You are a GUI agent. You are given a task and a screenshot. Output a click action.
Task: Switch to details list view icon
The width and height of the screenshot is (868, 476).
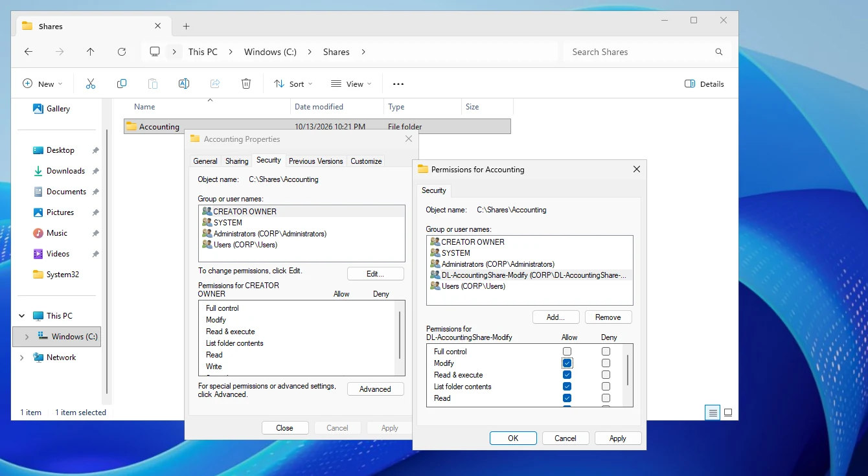[713, 413]
